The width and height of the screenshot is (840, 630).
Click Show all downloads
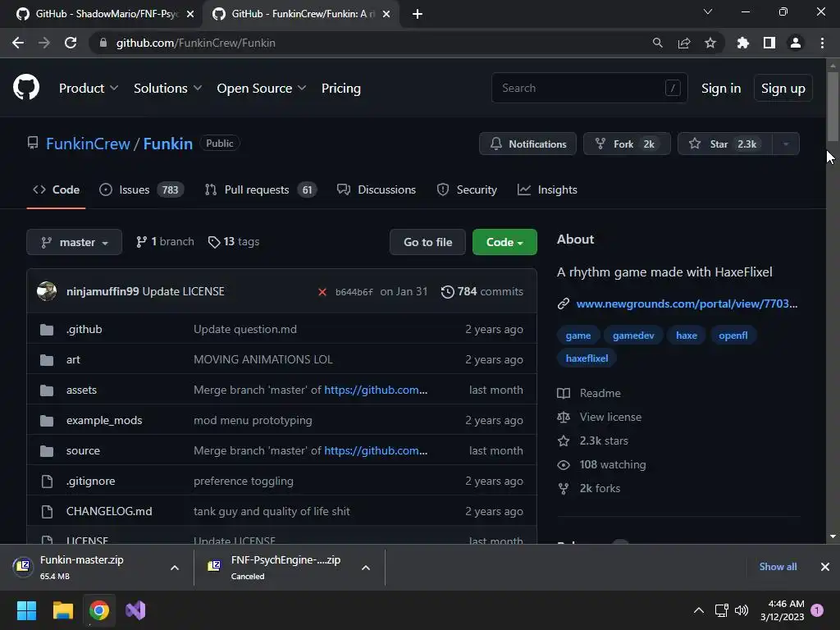click(778, 567)
